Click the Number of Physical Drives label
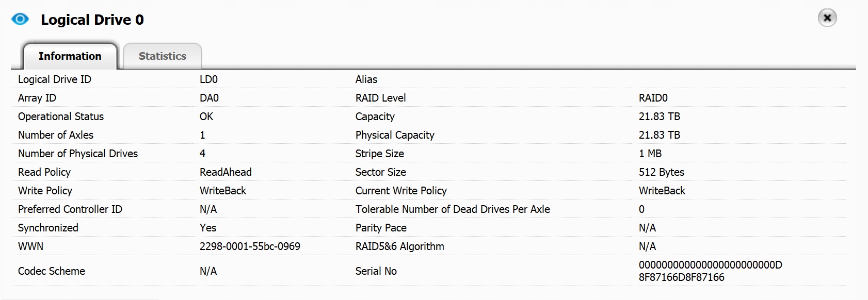868x300 pixels. click(x=78, y=154)
